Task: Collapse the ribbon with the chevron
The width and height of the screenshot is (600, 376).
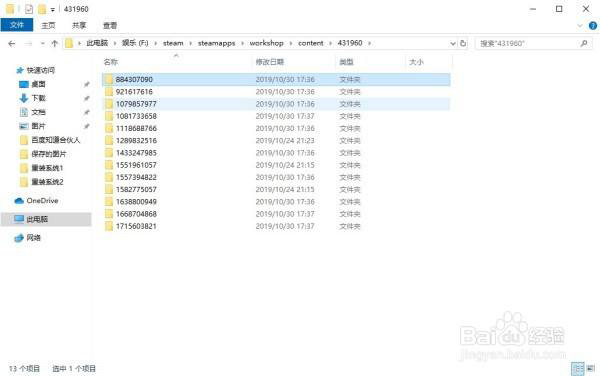Action: (x=580, y=26)
